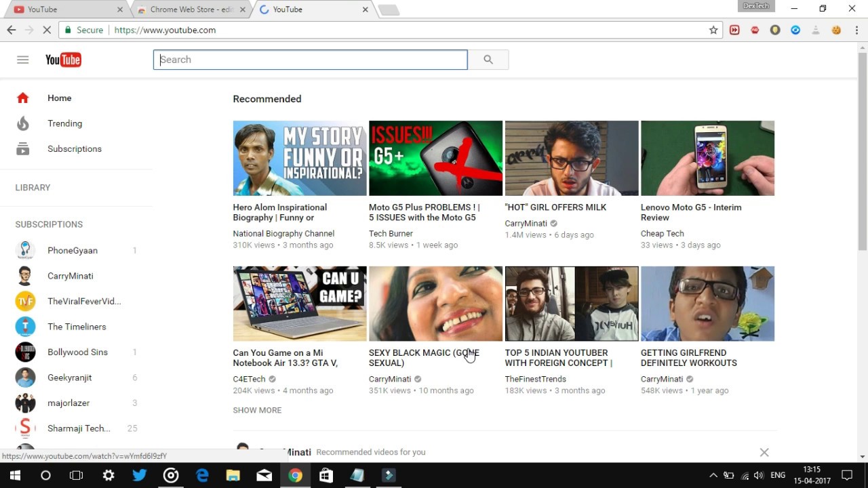Screen dimensions: 868x488
Task: Open Lenovo Moto G5 Interim Review title
Action: click(x=691, y=212)
